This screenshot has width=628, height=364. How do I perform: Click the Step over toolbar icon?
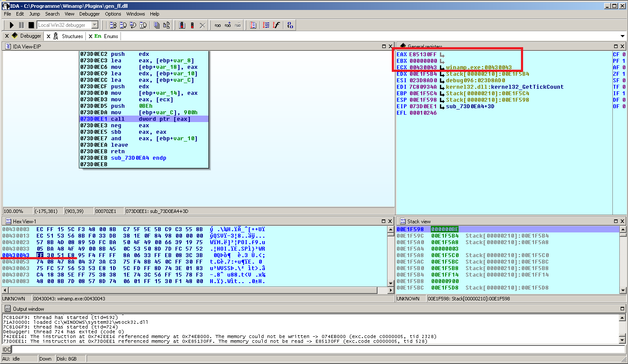(123, 25)
